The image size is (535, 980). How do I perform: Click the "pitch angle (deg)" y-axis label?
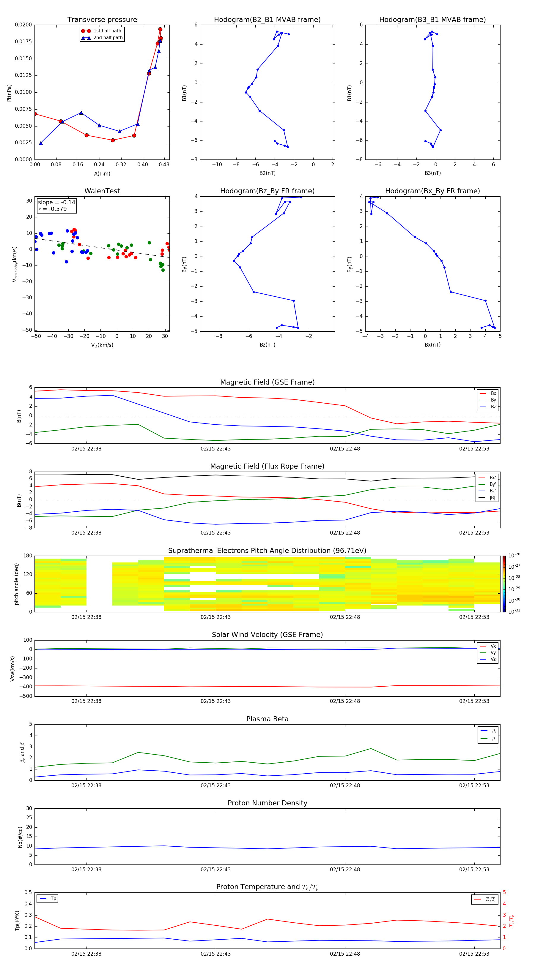point(16,584)
